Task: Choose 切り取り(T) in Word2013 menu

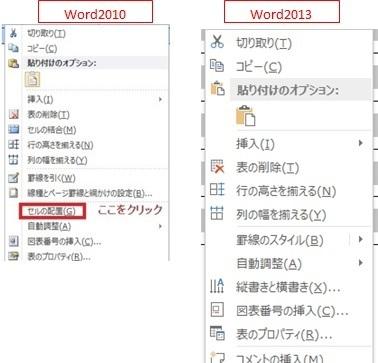Action: click(x=264, y=44)
